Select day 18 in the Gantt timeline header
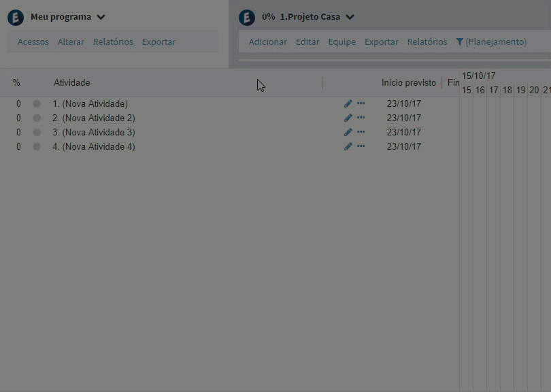The image size is (551, 392). point(507,91)
